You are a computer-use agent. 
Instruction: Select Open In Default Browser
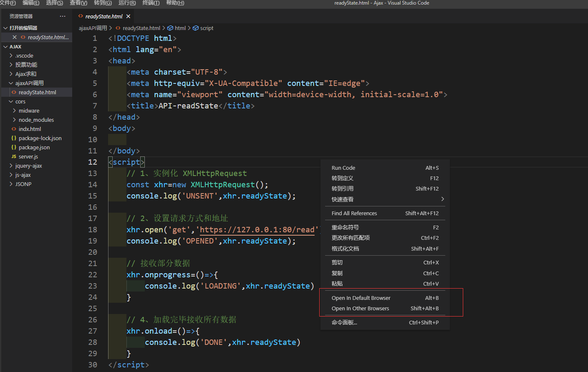click(385, 298)
